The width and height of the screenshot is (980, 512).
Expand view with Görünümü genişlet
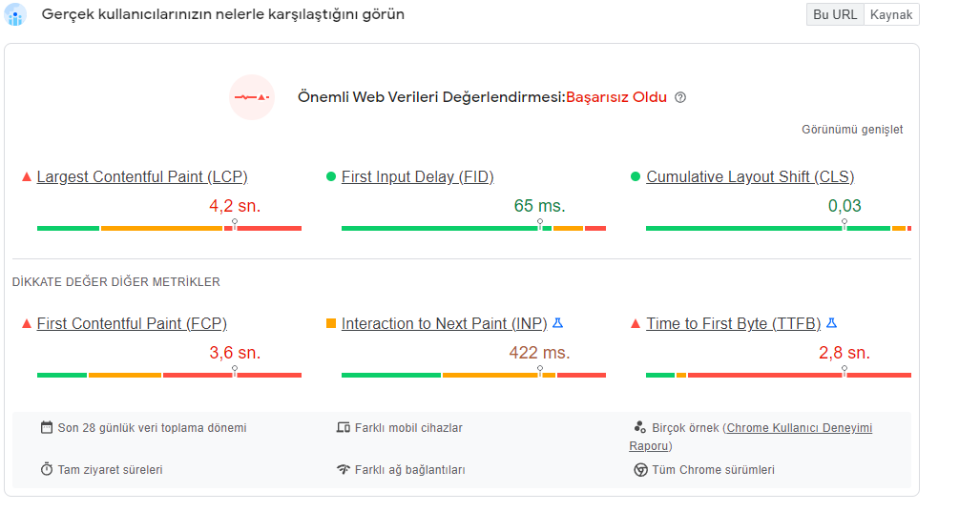(x=852, y=130)
